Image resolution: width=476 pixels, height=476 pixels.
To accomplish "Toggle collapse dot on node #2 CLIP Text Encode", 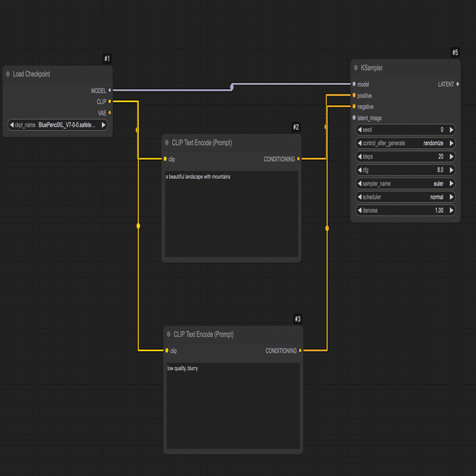I will coord(167,143).
